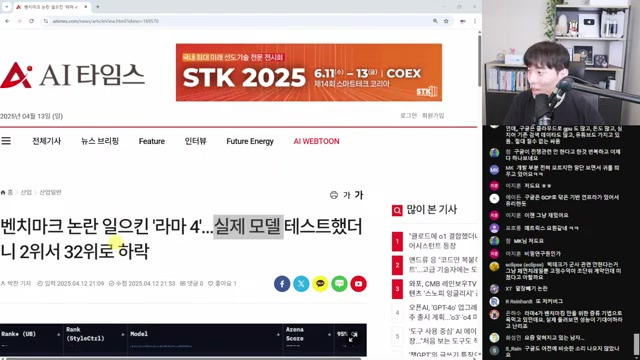Viewport: 640px width, 360px height.
Task: Open the Chrome three-dot menu
Action: pos(475,21)
